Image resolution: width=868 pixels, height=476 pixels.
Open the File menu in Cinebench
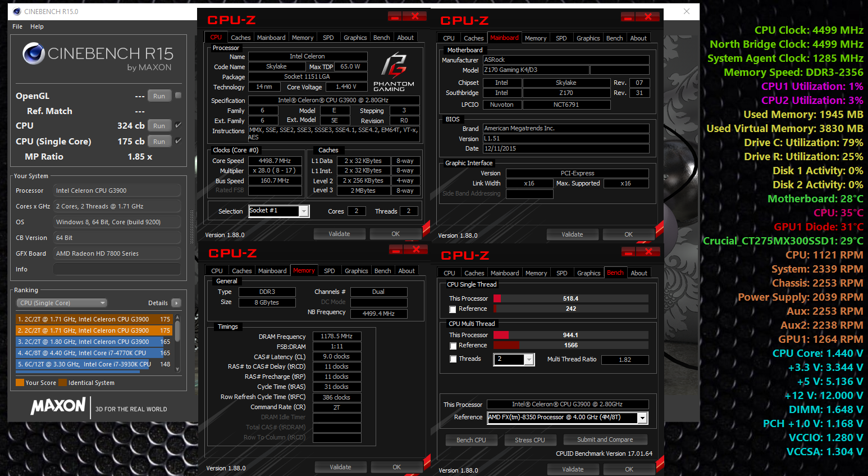tap(17, 26)
